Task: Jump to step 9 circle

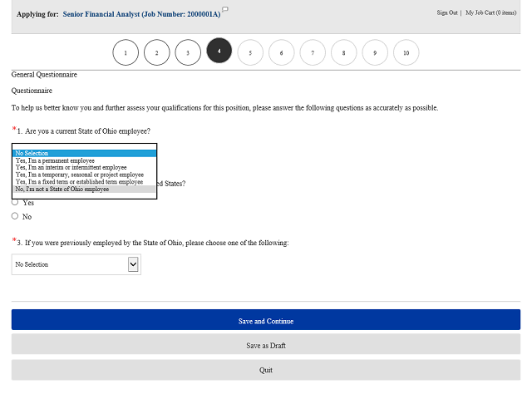Action: [375, 52]
